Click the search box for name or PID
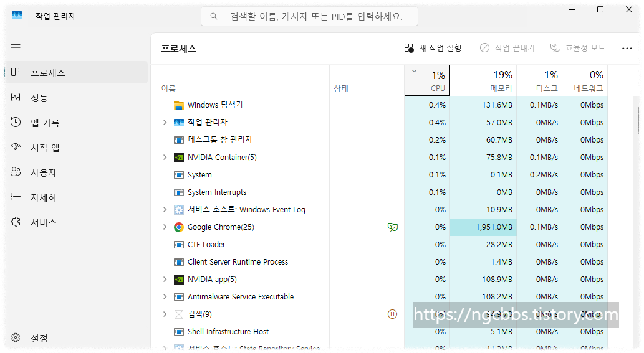This screenshot has width=644, height=353. pyautogui.click(x=309, y=16)
